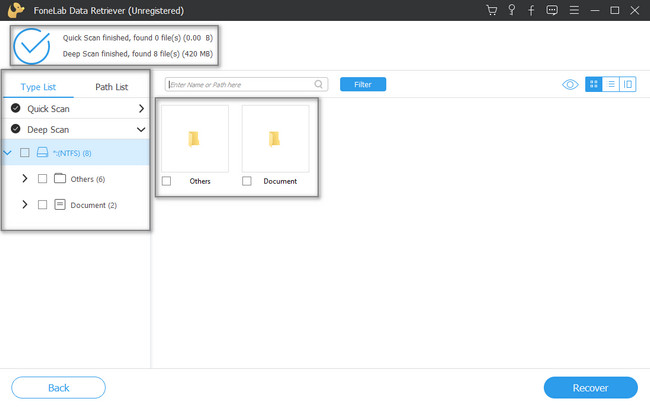This screenshot has width=650, height=407.
Task: Check the Document (2) tree checkbox
Action: coord(42,205)
